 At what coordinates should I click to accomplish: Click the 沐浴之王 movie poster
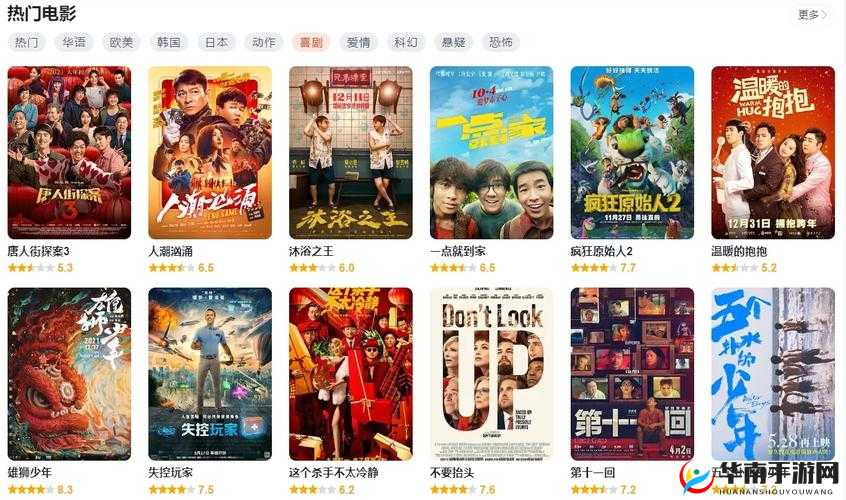point(351,152)
